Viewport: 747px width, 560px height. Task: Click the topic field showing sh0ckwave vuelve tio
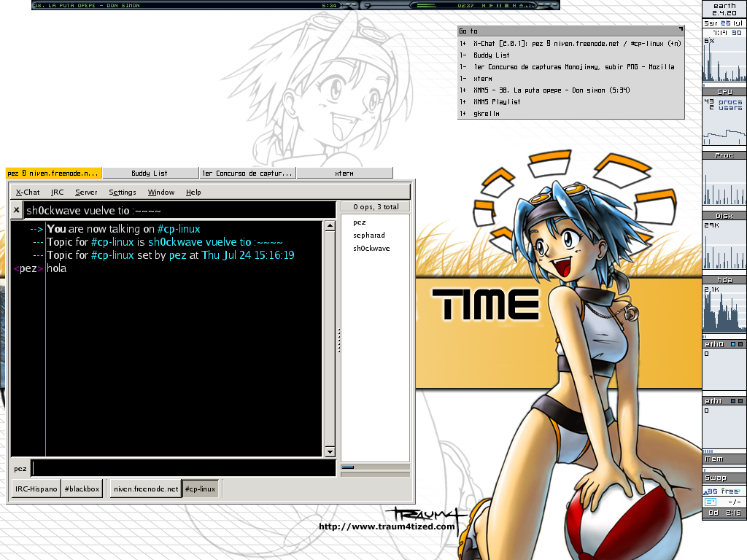coord(180,210)
